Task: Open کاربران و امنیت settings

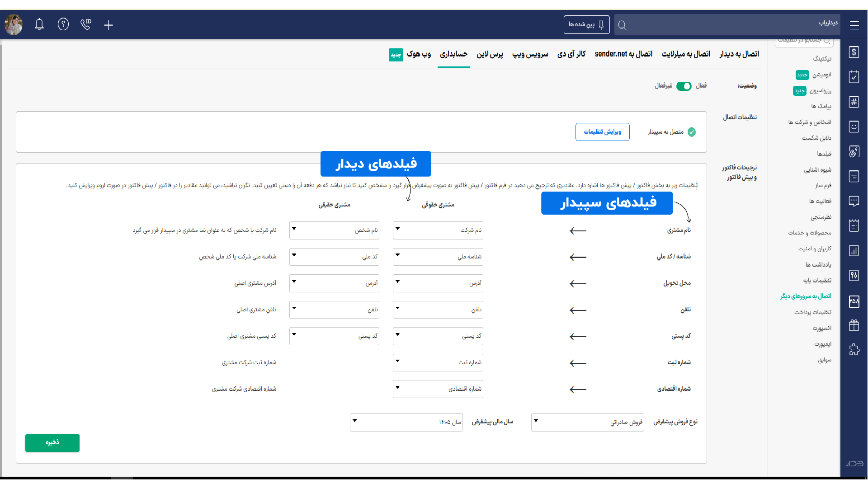Action: pyautogui.click(x=815, y=249)
